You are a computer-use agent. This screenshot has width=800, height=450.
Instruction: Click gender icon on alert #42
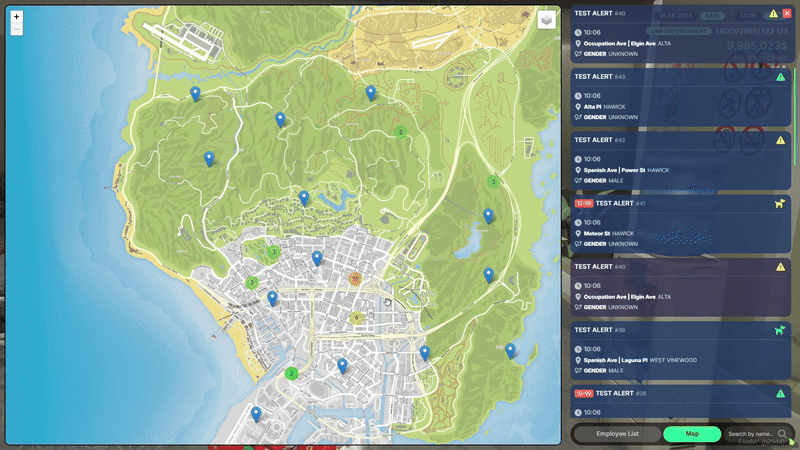578,181
